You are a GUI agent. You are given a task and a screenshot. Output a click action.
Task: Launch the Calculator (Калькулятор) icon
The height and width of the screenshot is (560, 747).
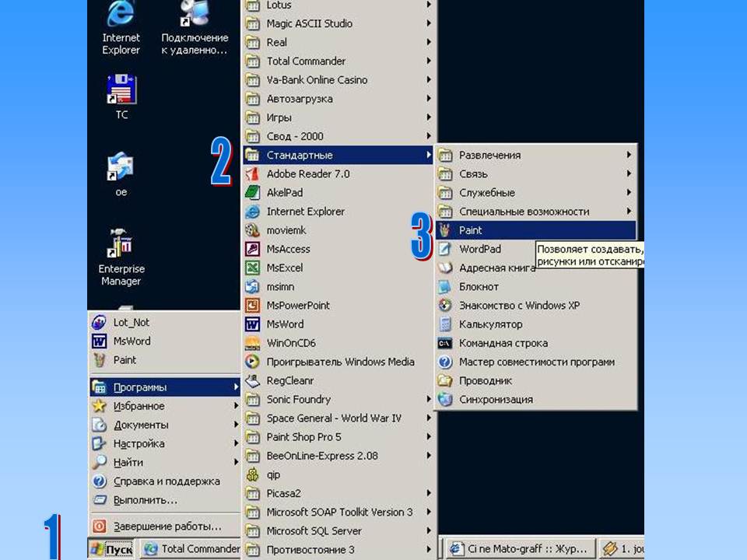tap(445, 324)
